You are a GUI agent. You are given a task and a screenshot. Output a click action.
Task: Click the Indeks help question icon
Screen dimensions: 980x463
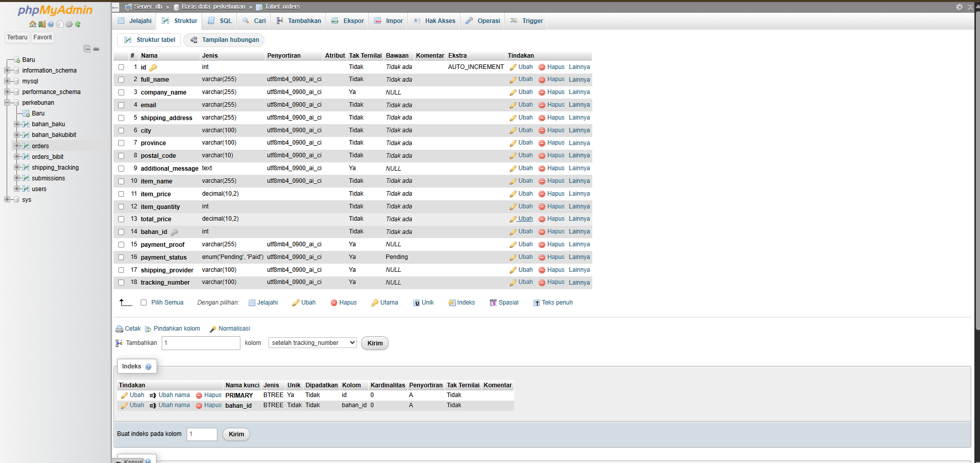148,367
